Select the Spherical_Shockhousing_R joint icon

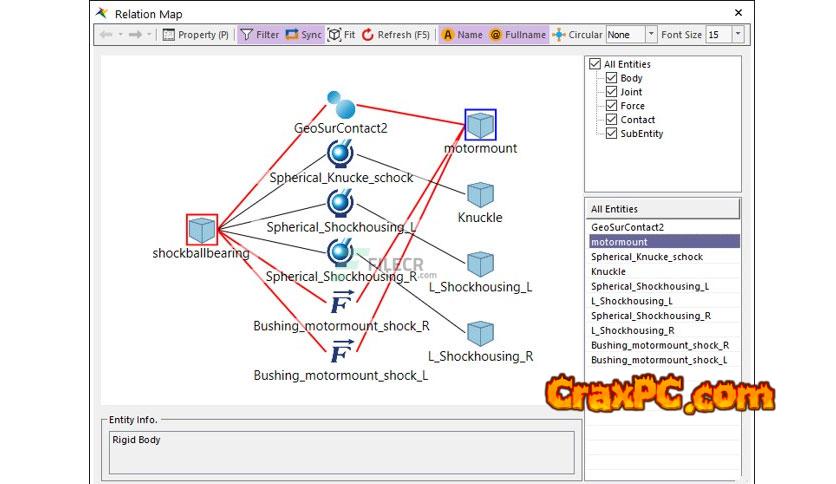tap(340, 252)
